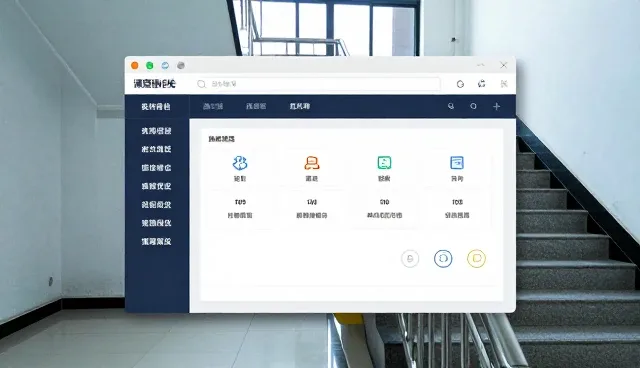Click the blue dot in the title bar

165,65
